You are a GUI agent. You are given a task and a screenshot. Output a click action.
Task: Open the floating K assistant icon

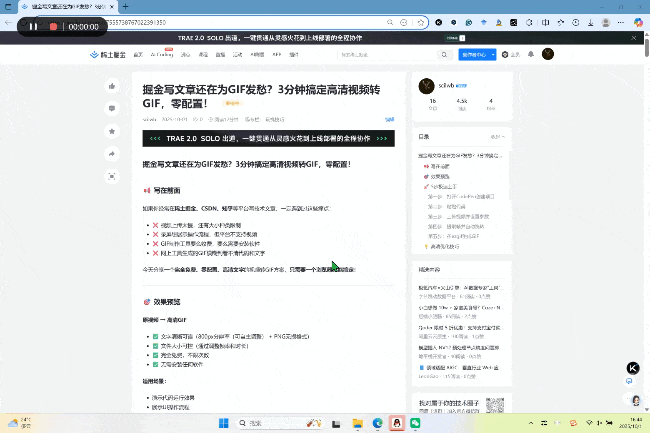633,368
